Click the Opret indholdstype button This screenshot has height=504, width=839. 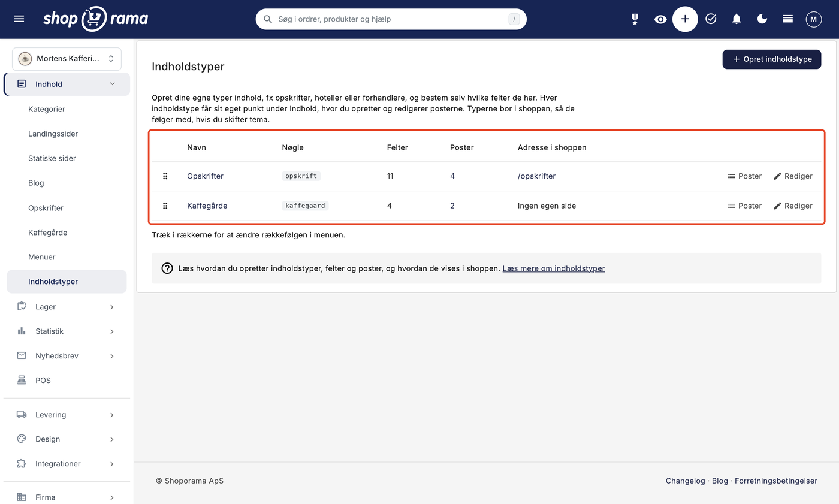[x=772, y=59]
